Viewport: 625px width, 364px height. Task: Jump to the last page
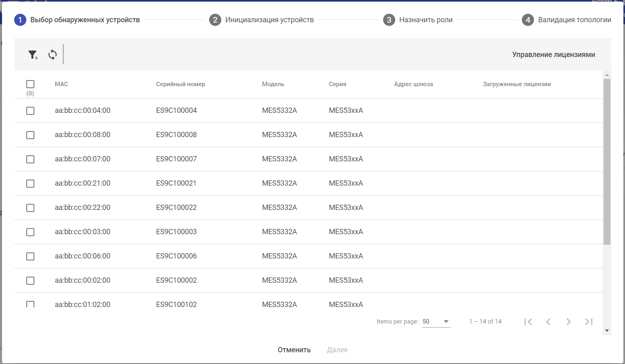[589, 322]
